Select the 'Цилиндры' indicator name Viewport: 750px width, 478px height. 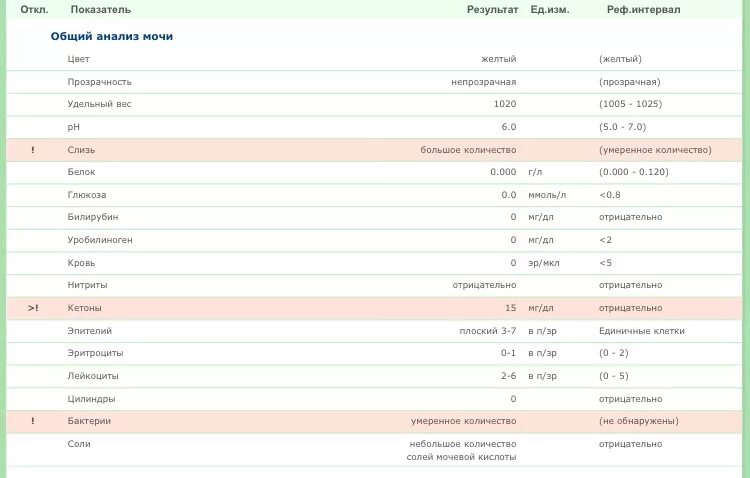[91, 399]
